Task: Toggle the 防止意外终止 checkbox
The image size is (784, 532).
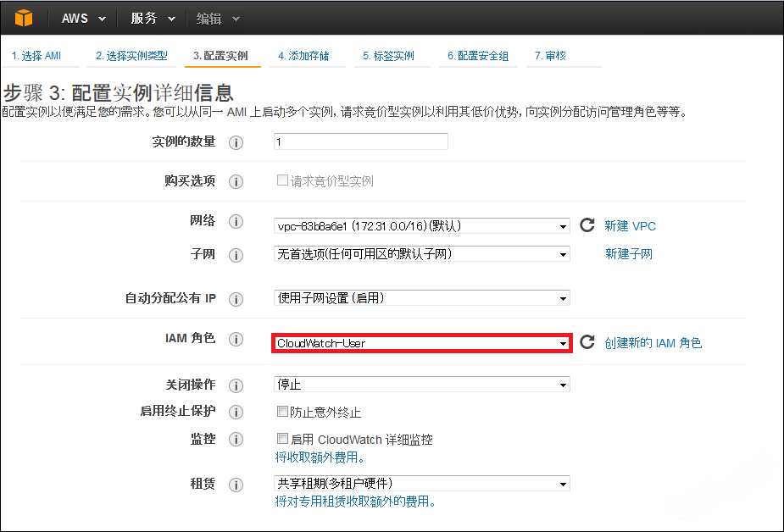Action: [x=283, y=413]
